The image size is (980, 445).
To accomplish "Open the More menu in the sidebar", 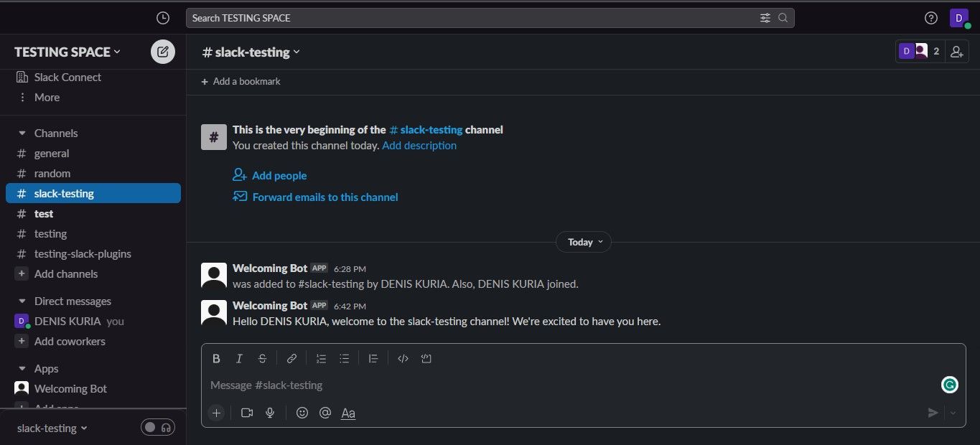I will tap(46, 97).
